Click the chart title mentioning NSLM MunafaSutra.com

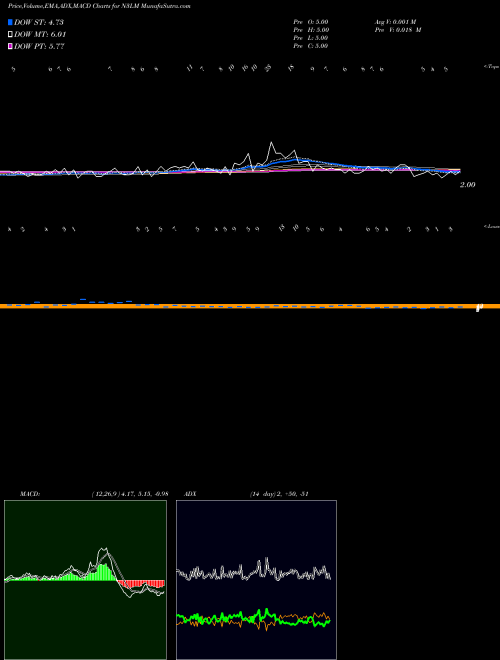coord(99,6)
